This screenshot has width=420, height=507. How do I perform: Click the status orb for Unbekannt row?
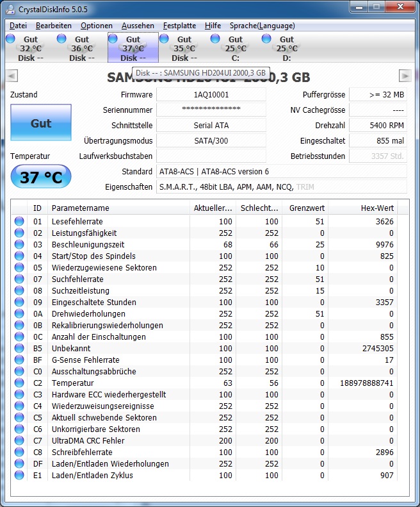click(x=19, y=348)
